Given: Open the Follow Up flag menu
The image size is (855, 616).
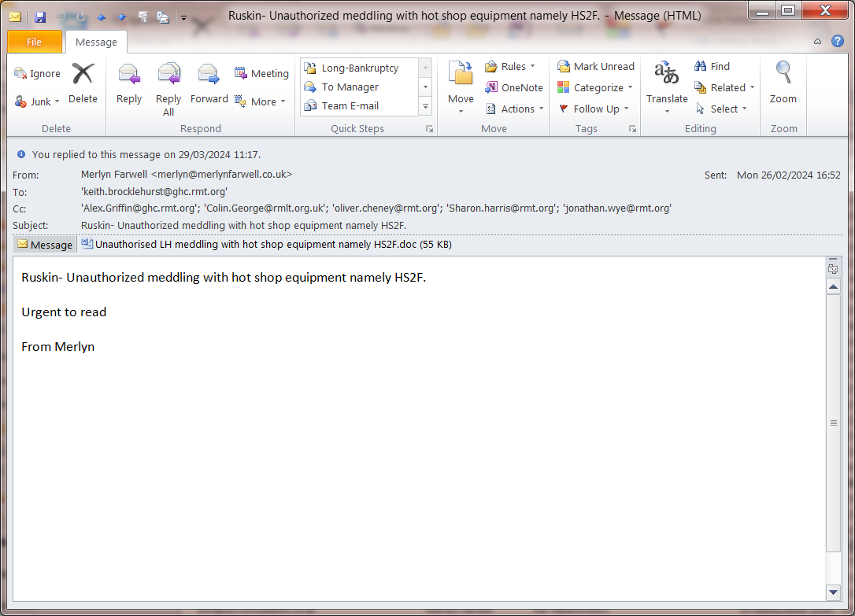Looking at the screenshot, I should point(594,109).
